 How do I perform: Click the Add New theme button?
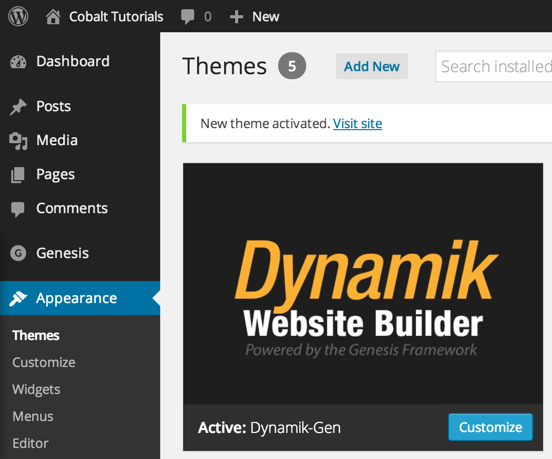[x=372, y=66]
